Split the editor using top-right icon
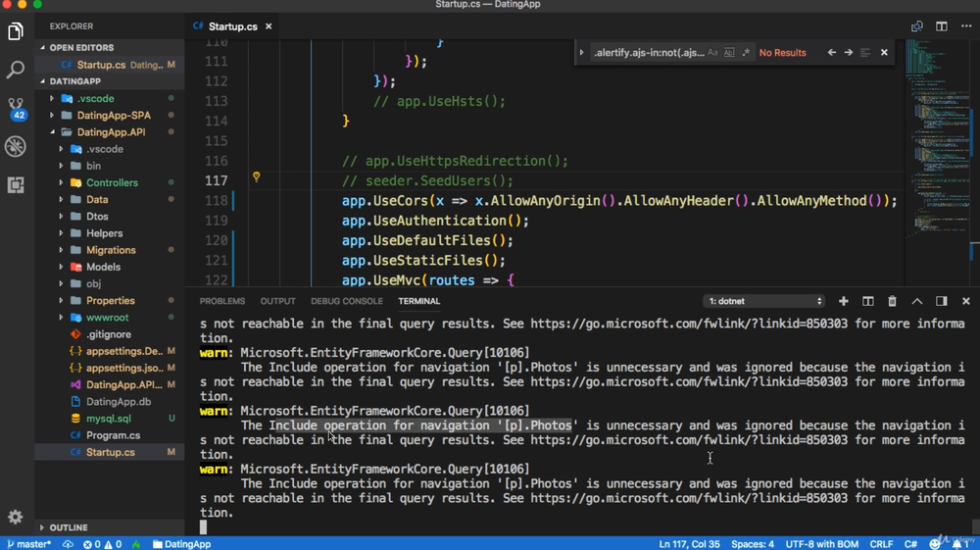The width and height of the screenshot is (980, 550). pos(941,26)
